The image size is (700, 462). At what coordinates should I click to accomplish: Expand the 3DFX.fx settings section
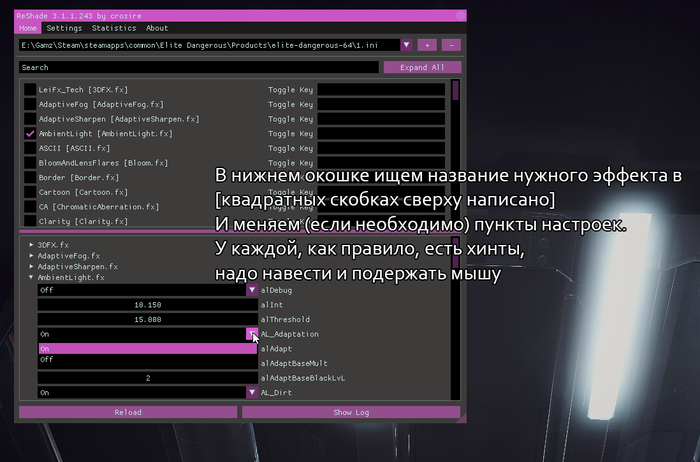(x=32, y=245)
